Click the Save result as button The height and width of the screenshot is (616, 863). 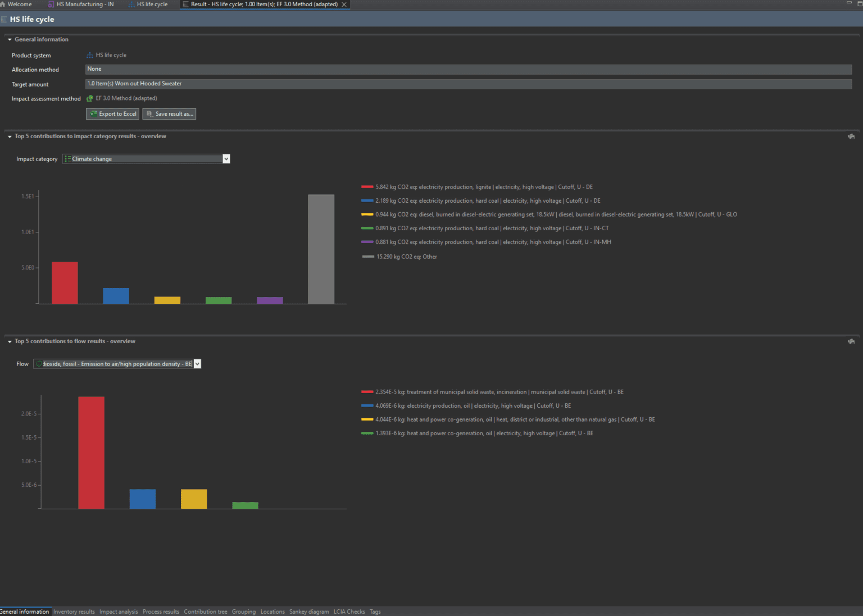pyautogui.click(x=169, y=114)
